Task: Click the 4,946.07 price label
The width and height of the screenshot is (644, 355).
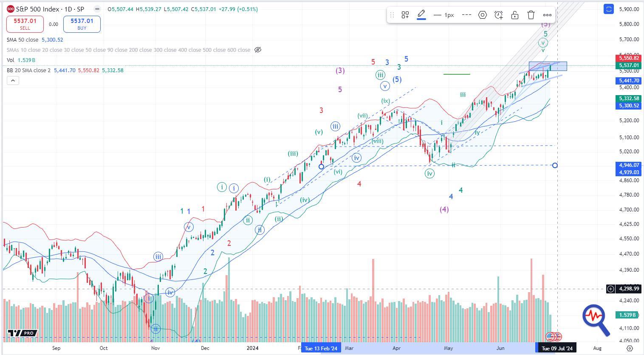Action: pyautogui.click(x=629, y=165)
